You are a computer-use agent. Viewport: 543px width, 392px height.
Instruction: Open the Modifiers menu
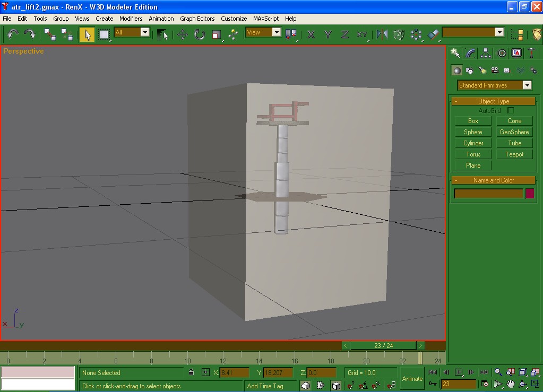[x=131, y=19]
